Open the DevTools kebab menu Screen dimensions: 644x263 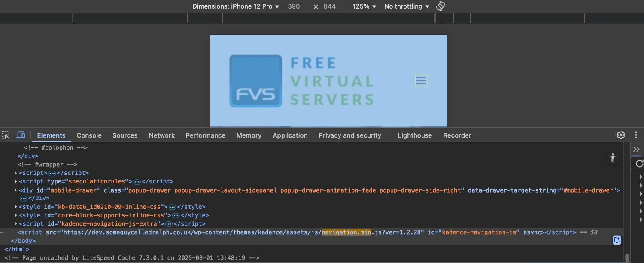click(636, 135)
